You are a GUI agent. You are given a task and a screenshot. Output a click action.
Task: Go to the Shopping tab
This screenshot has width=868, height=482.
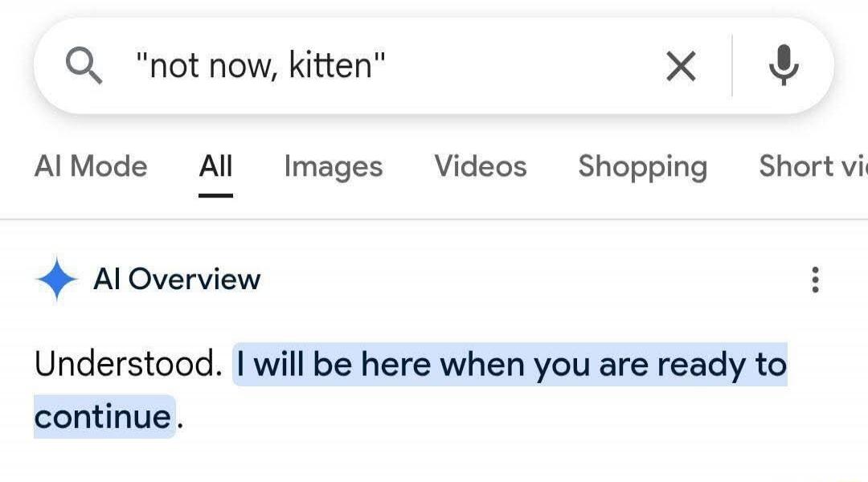(x=642, y=166)
